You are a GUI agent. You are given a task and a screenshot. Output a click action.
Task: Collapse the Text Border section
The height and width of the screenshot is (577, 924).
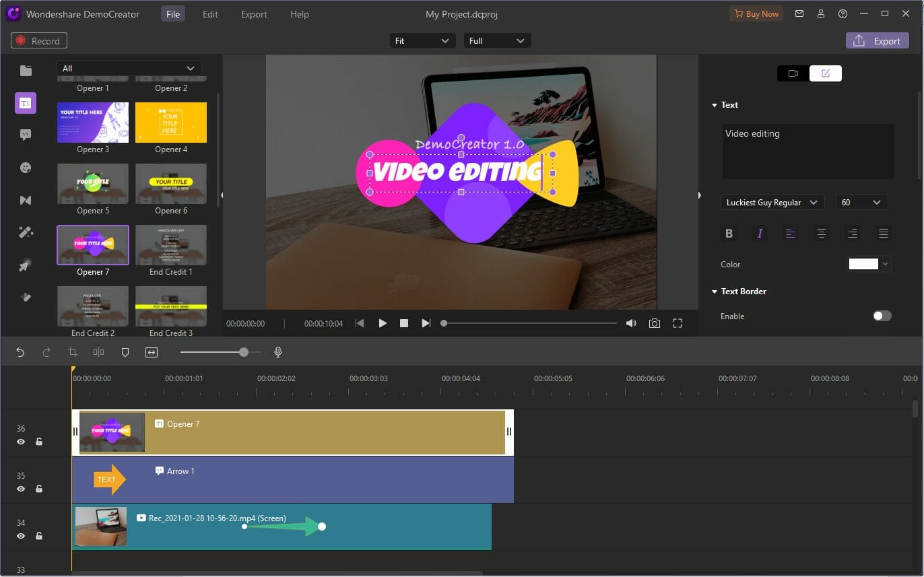[715, 292]
